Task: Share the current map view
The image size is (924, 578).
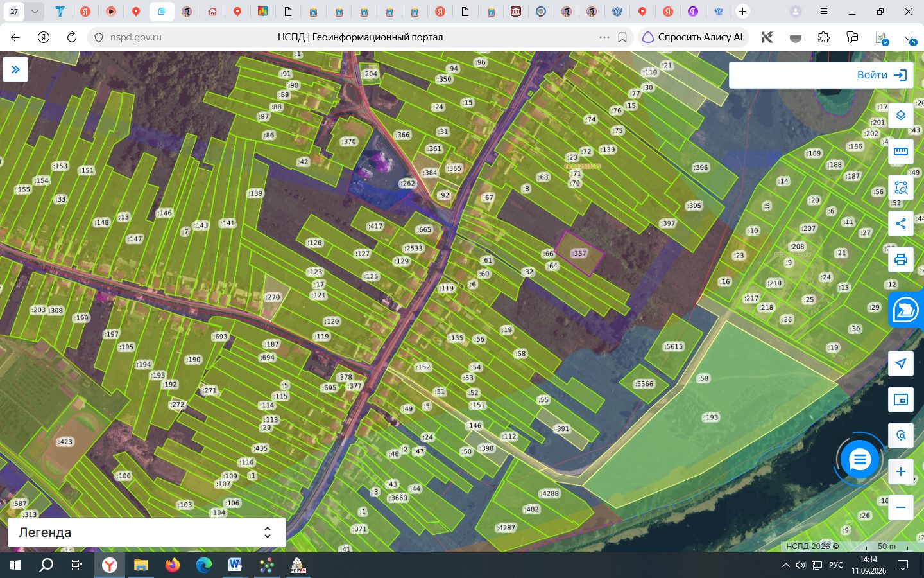Action: coord(901,223)
